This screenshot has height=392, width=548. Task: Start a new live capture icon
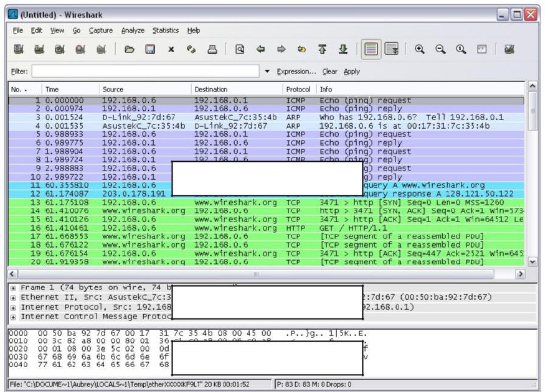60,49
